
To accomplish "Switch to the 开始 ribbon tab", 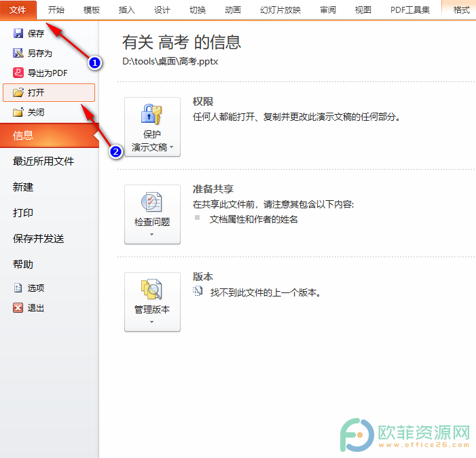I will [56, 10].
